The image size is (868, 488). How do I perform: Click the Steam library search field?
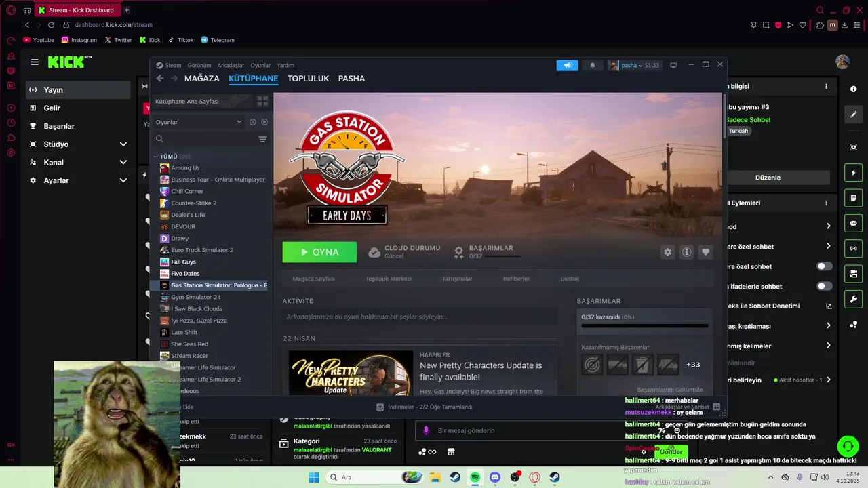[205, 139]
